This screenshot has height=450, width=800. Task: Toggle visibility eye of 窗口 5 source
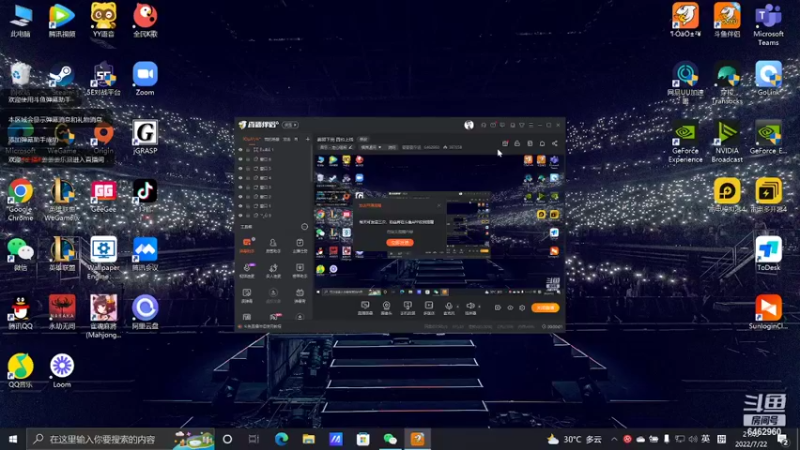pyautogui.click(x=240, y=169)
